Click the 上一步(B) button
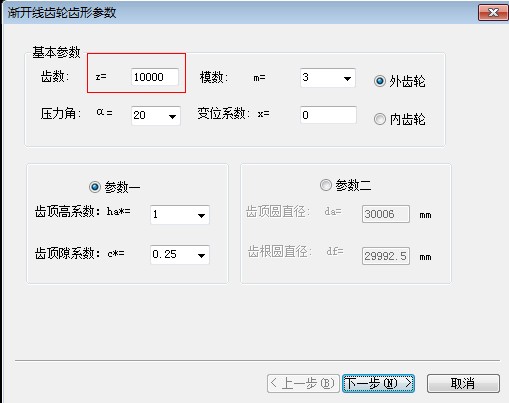 (303, 383)
